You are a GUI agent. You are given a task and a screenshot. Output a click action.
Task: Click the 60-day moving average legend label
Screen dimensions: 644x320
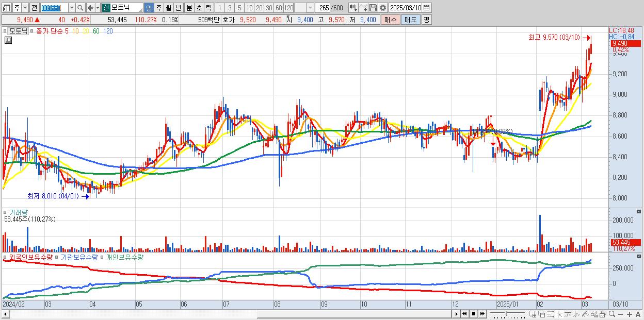click(x=96, y=31)
